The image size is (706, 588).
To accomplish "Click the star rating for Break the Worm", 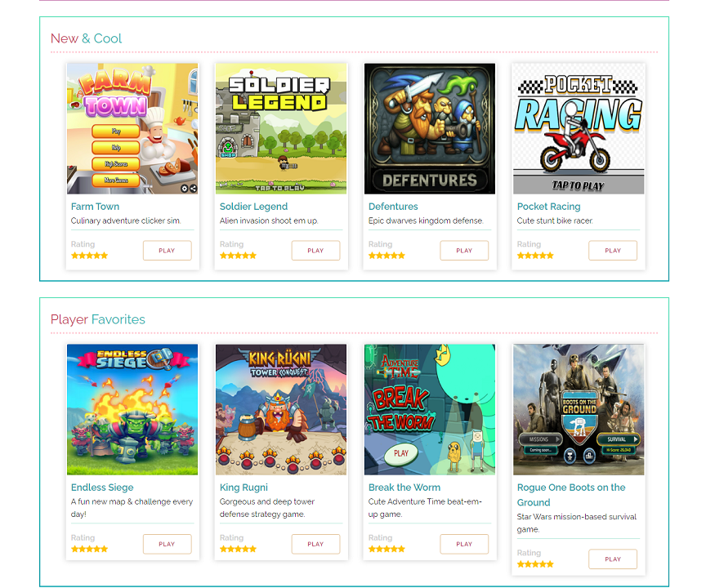I will [x=387, y=549].
